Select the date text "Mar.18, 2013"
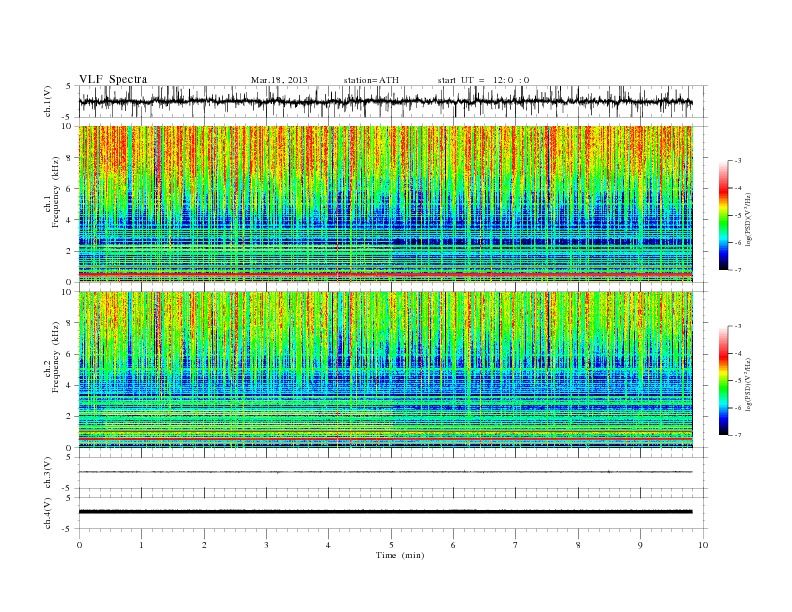This screenshot has height=612, width=792. pos(279,80)
